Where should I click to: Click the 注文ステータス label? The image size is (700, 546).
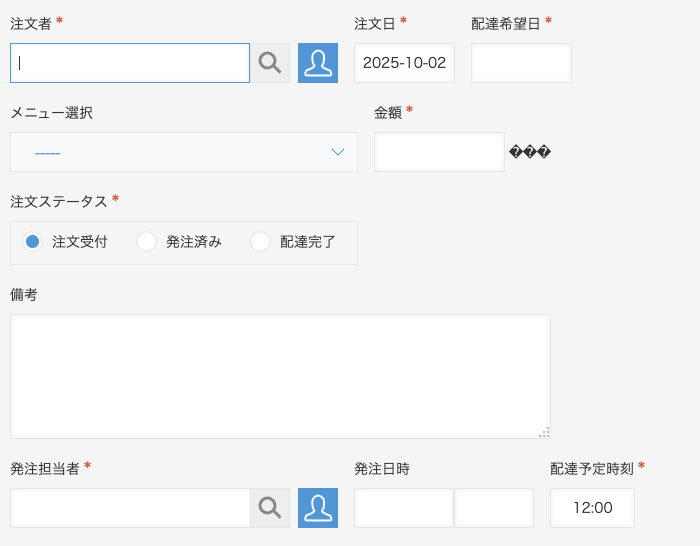point(59,201)
